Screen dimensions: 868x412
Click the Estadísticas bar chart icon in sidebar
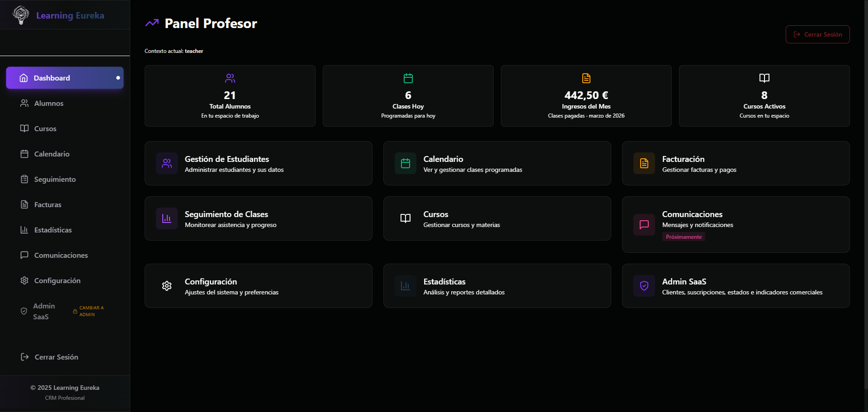(24, 230)
